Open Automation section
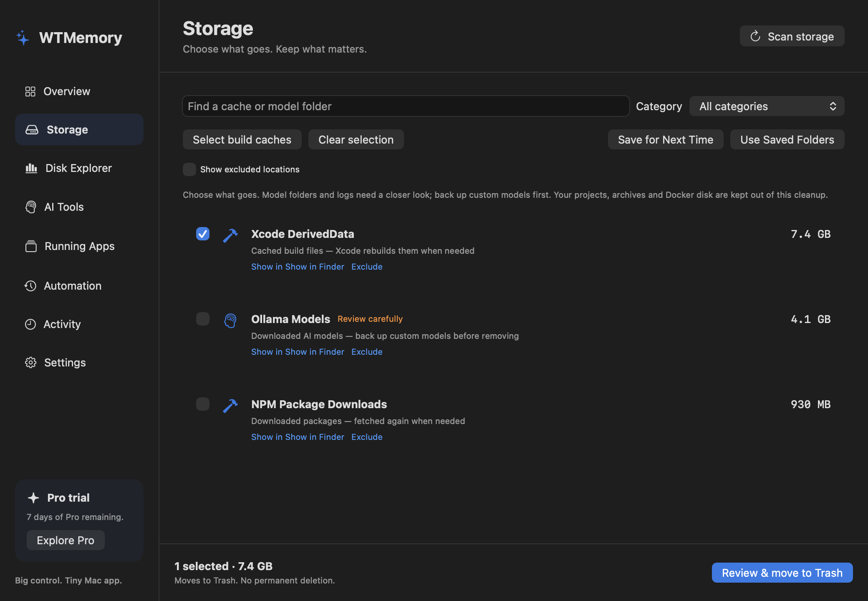Viewport: 868px width, 601px height. 79,286
